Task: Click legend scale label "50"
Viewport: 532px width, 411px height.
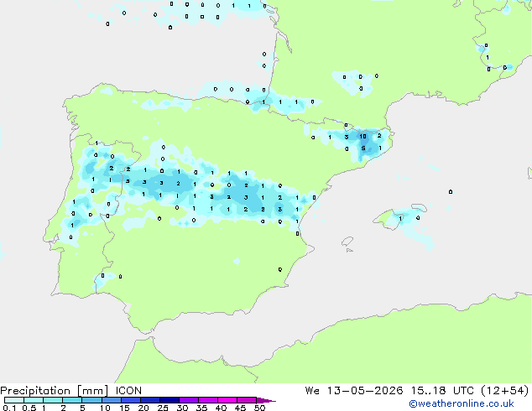Action: [260, 408]
